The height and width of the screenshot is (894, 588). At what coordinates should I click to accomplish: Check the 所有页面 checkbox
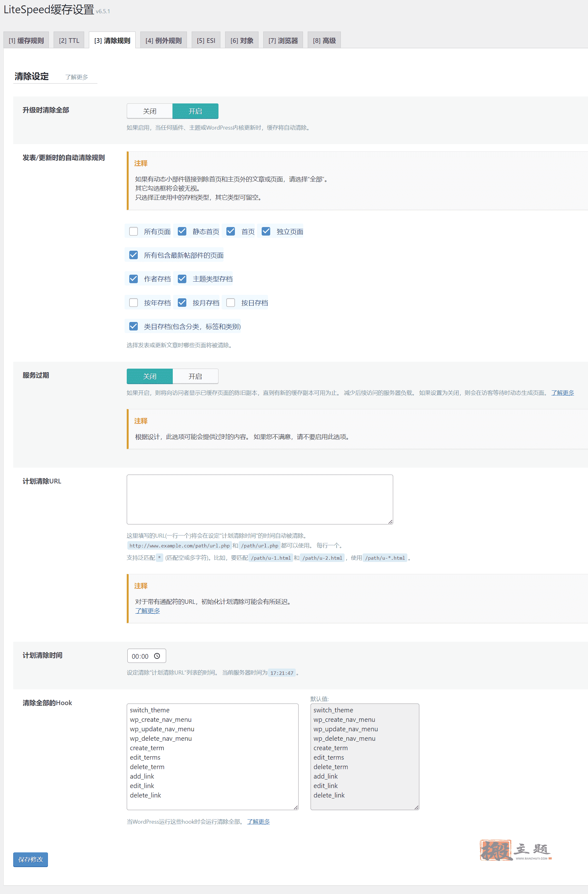coord(133,231)
